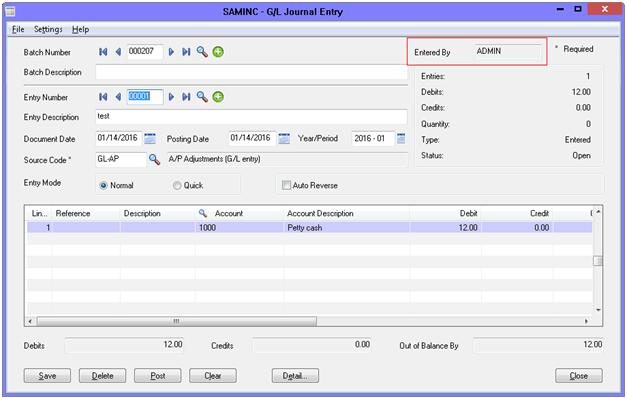
Task: Minimize the G/L Journal Entry window
Action: (x=560, y=9)
